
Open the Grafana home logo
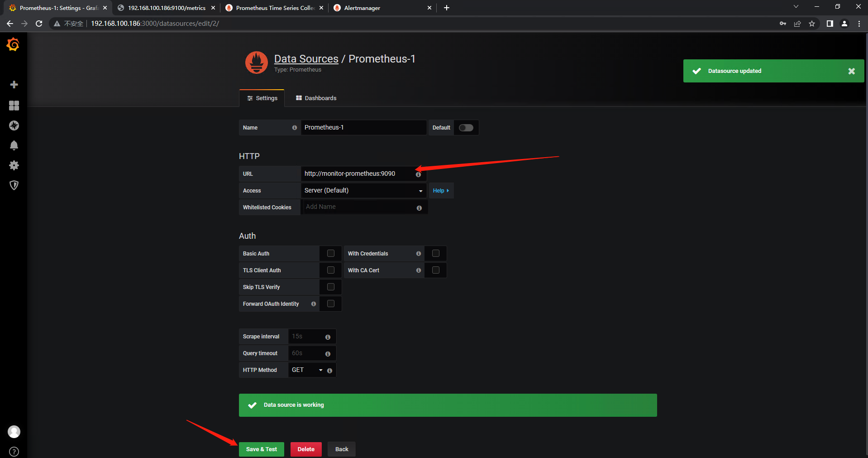click(x=13, y=44)
